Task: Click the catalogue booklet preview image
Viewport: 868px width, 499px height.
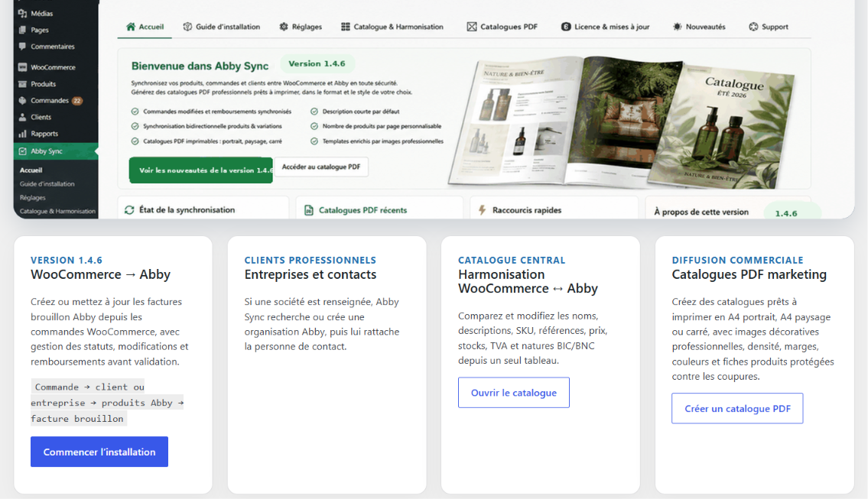Action: (x=623, y=121)
